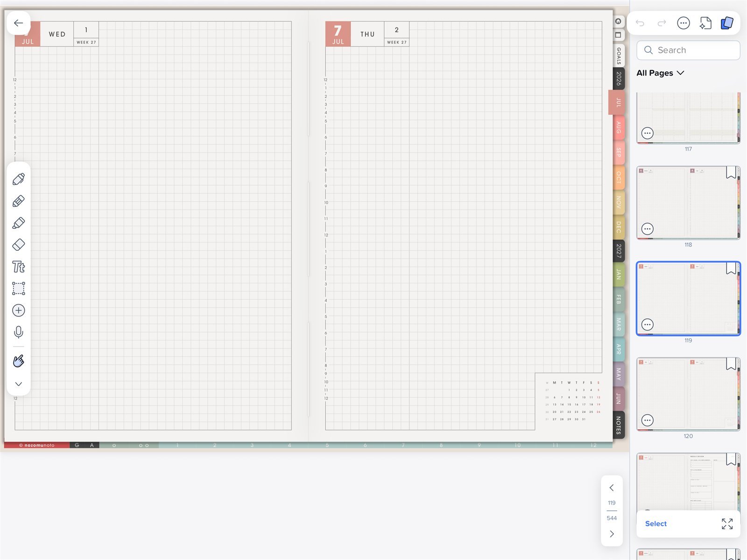Go to the next page arrow

pos(612,534)
